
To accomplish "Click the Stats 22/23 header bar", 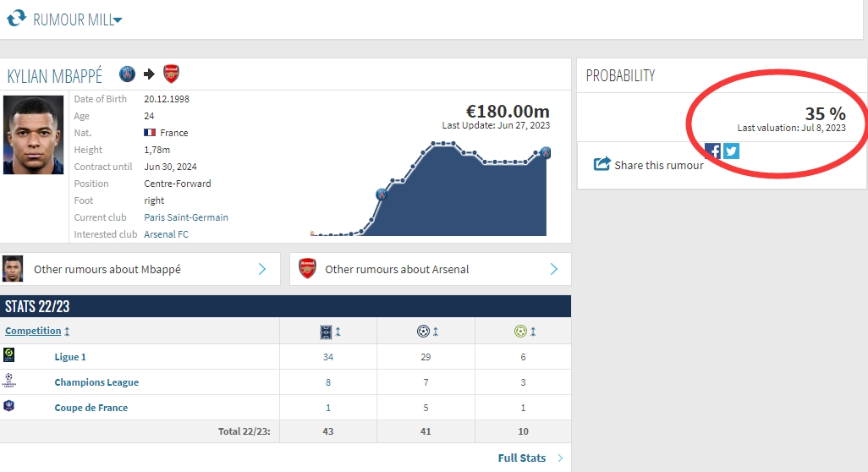I will [x=286, y=306].
